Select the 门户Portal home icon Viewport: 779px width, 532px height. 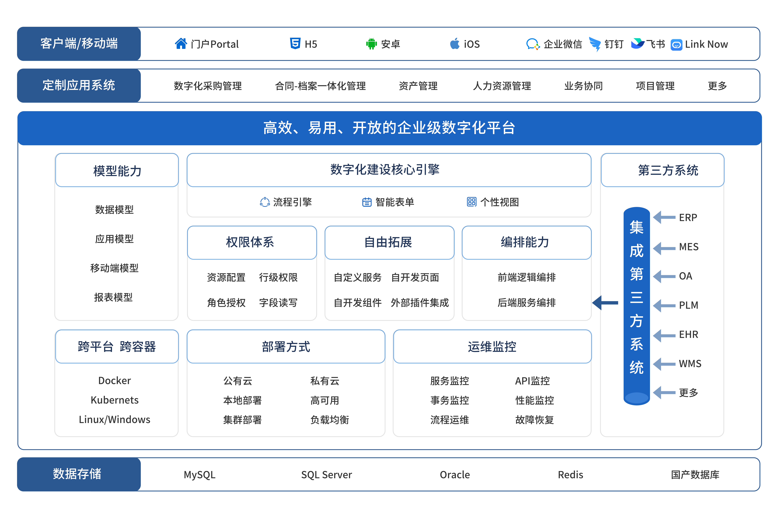coord(181,44)
